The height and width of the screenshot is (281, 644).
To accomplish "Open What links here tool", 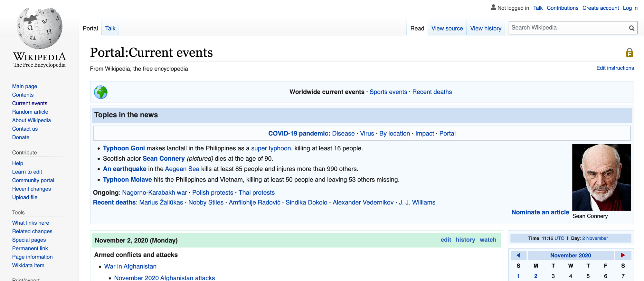I will (x=31, y=223).
